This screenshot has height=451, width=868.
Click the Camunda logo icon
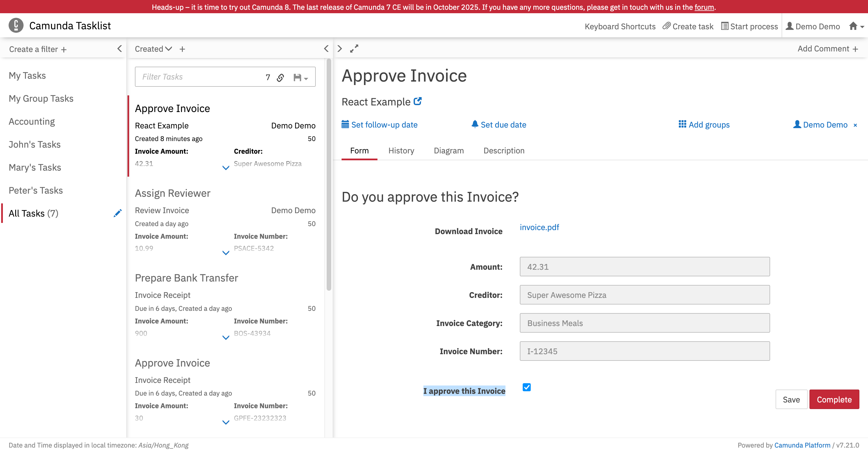[16, 26]
